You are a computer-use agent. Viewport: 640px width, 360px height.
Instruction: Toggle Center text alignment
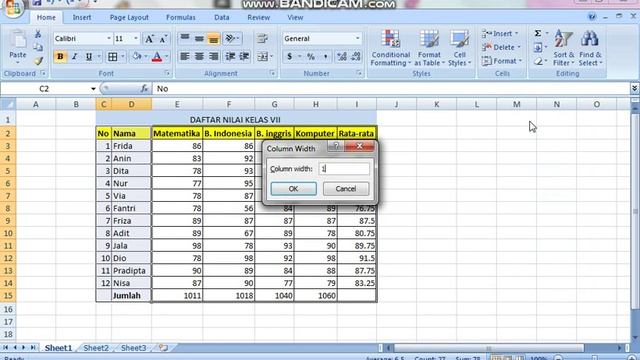pyautogui.click(x=199, y=56)
